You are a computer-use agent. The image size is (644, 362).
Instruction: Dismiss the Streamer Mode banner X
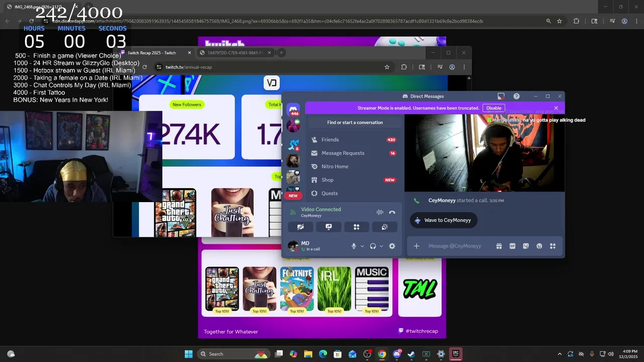pyautogui.click(x=556, y=108)
